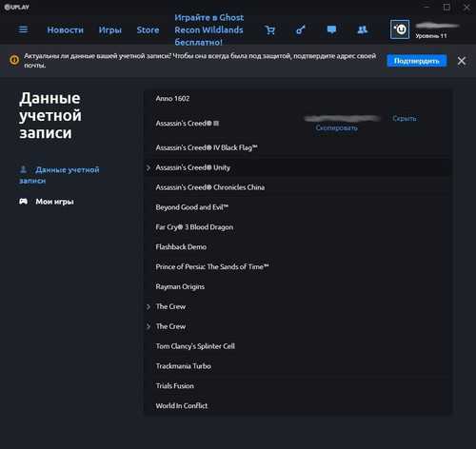Expand the second The Crew row chevron
This screenshot has width=476, height=449.
tap(149, 326)
